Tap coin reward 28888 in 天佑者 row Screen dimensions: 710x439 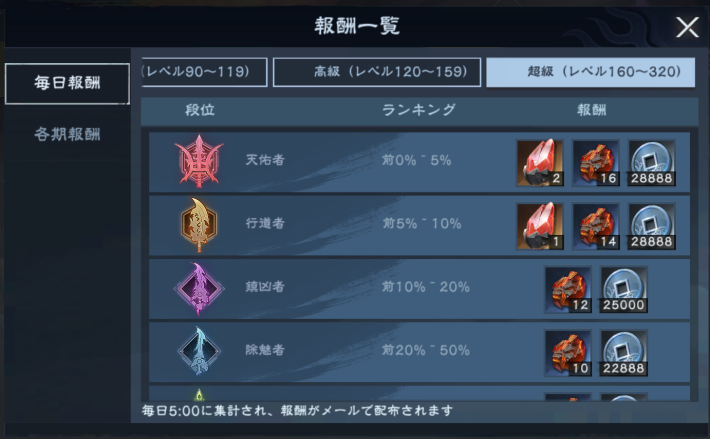click(652, 163)
